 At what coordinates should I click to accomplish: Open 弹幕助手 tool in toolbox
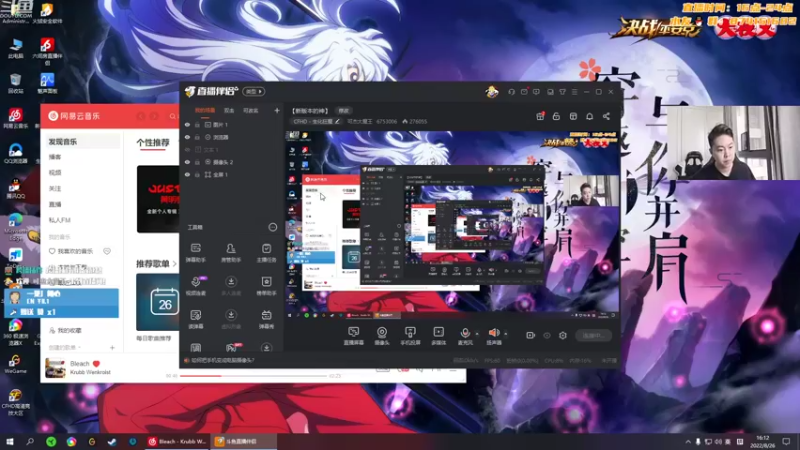(195, 252)
